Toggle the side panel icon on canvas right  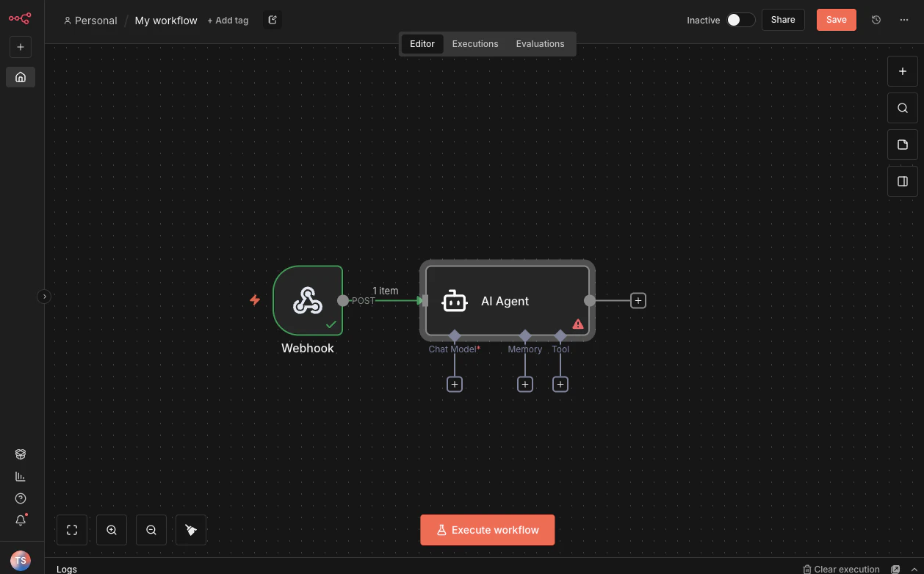tap(903, 181)
